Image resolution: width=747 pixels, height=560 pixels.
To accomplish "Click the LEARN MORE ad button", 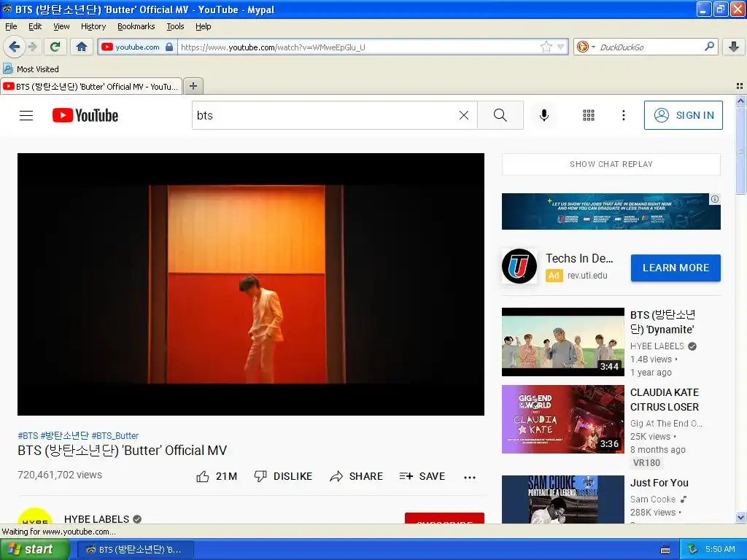I will pos(676,268).
